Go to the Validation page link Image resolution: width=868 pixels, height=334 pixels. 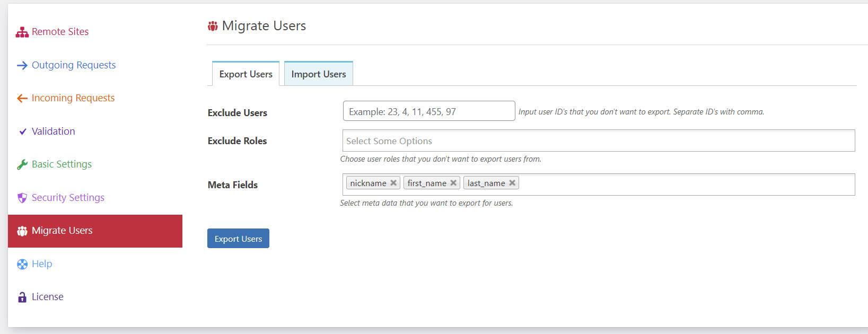tap(53, 131)
